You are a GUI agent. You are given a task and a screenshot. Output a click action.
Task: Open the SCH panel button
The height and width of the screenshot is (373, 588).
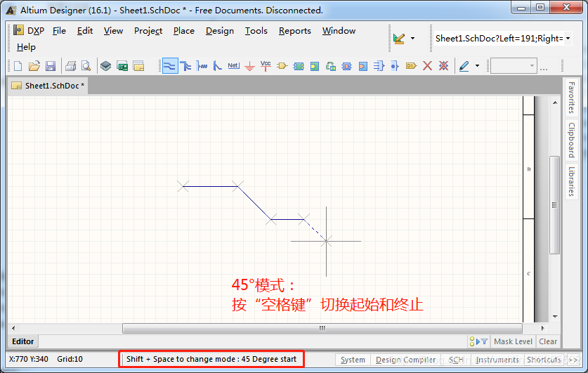click(x=456, y=360)
